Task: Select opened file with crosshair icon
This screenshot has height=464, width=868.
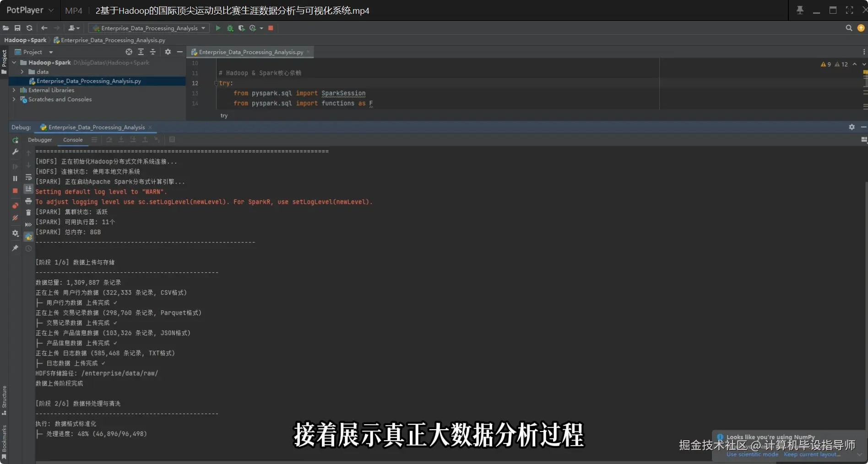Action: (x=129, y=52)
